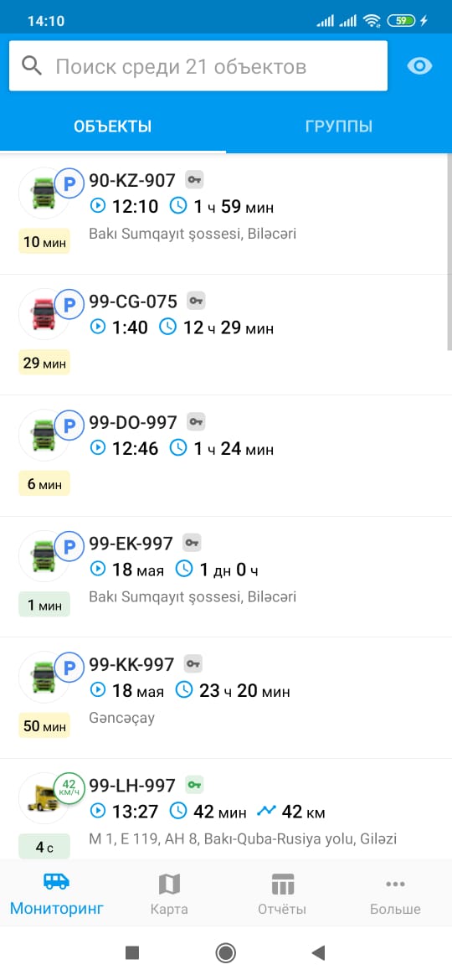452x980 pixels.
Task: Tap the search objects field
Action: click(x=198, y=66)
